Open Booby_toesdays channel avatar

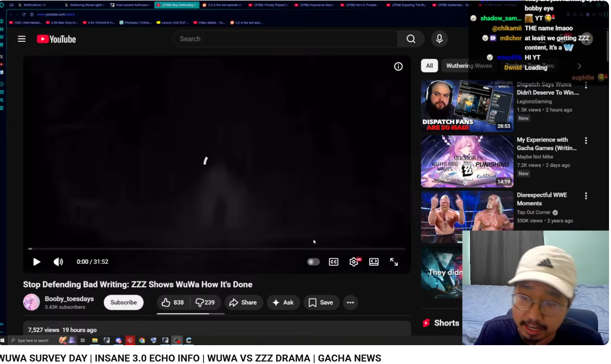coord(31,302)
